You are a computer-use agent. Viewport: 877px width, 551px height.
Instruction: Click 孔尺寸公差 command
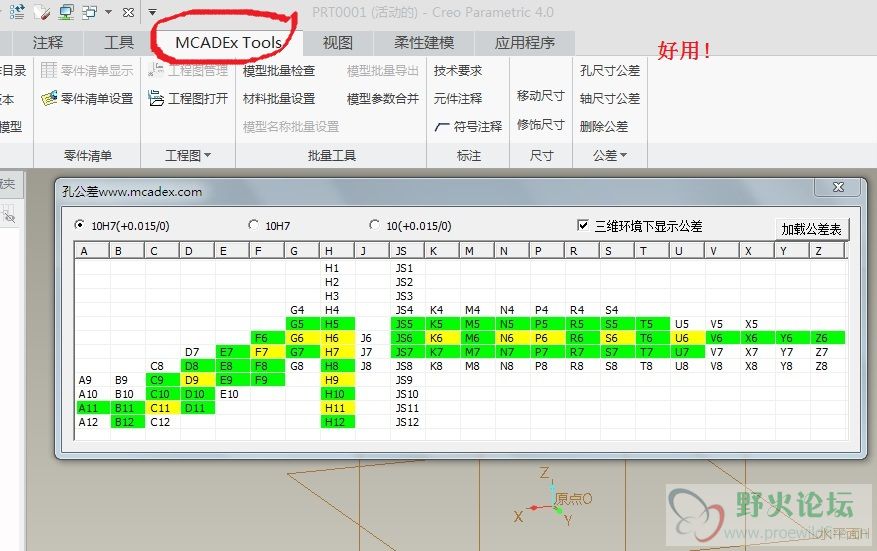click(x=610, y=70)
